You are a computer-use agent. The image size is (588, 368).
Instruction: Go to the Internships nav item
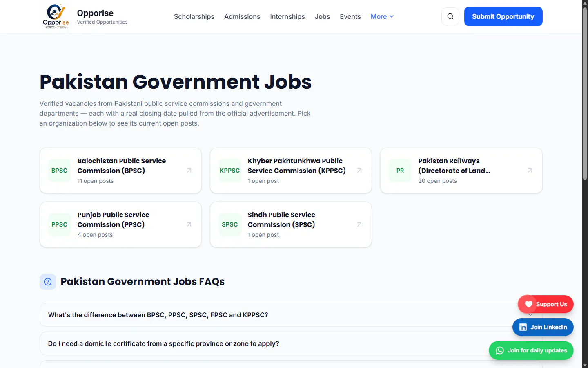(x=287, y=16)
